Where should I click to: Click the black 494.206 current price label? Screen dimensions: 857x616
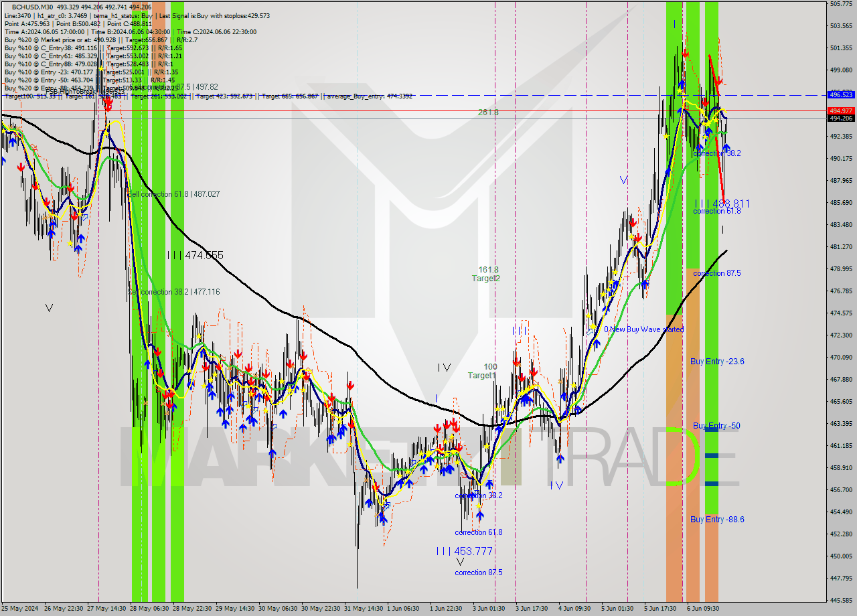pos(841,119)
